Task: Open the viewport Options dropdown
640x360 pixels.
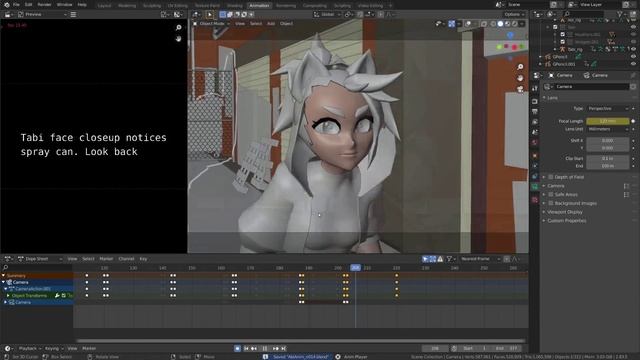Action: click(x=514, y=14)
